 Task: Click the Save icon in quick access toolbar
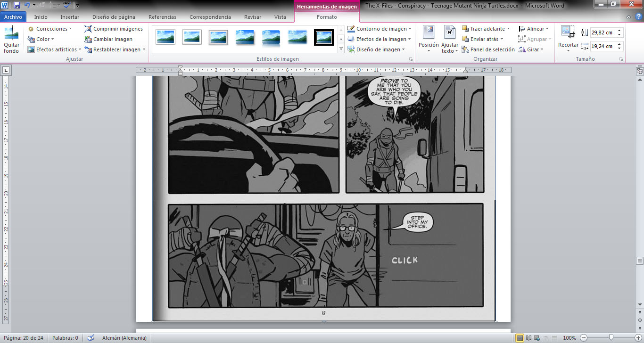tap(17, 5)
